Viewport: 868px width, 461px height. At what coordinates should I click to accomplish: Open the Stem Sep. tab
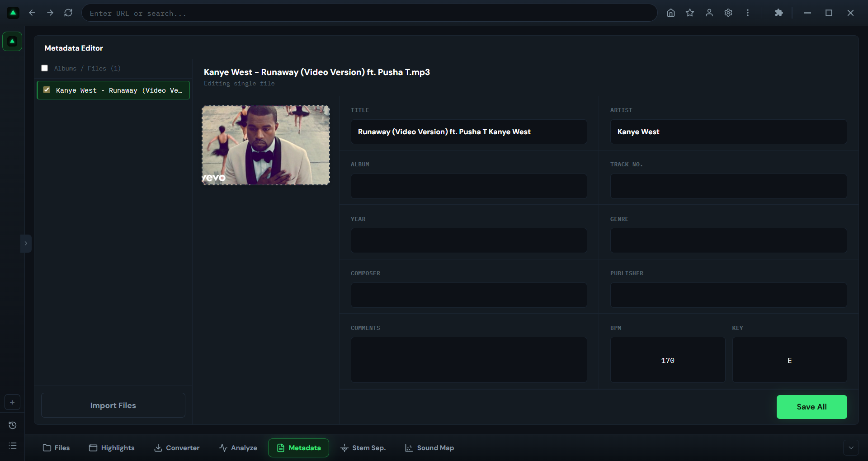click(363, 448)
